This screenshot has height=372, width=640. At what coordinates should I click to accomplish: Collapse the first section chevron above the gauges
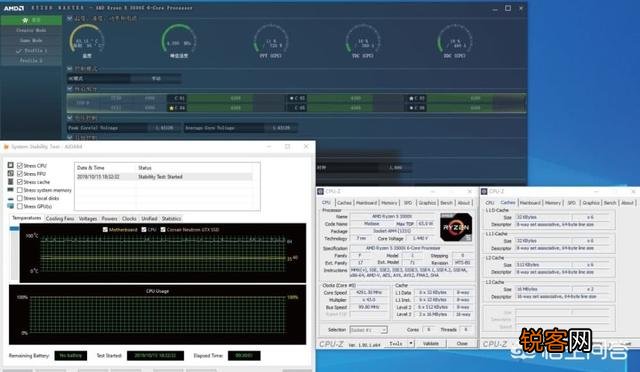(x=70, y=18)
